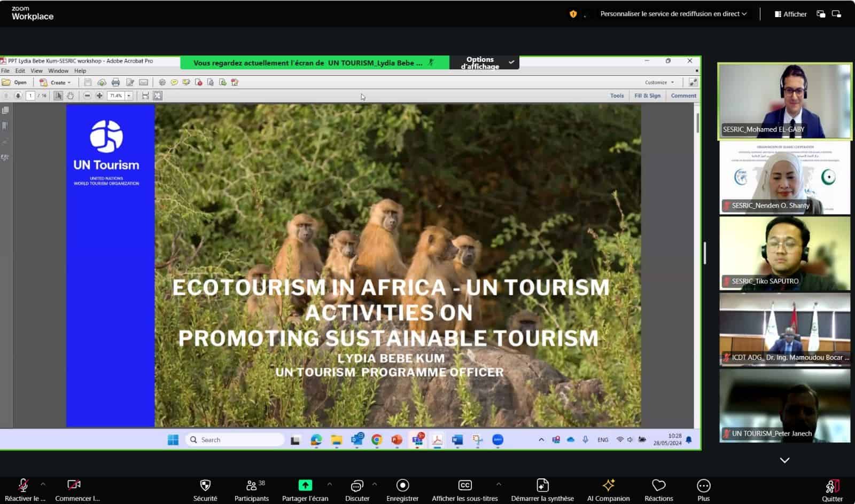
Task: Open the Acrobat Window menu
Action: 58,71
